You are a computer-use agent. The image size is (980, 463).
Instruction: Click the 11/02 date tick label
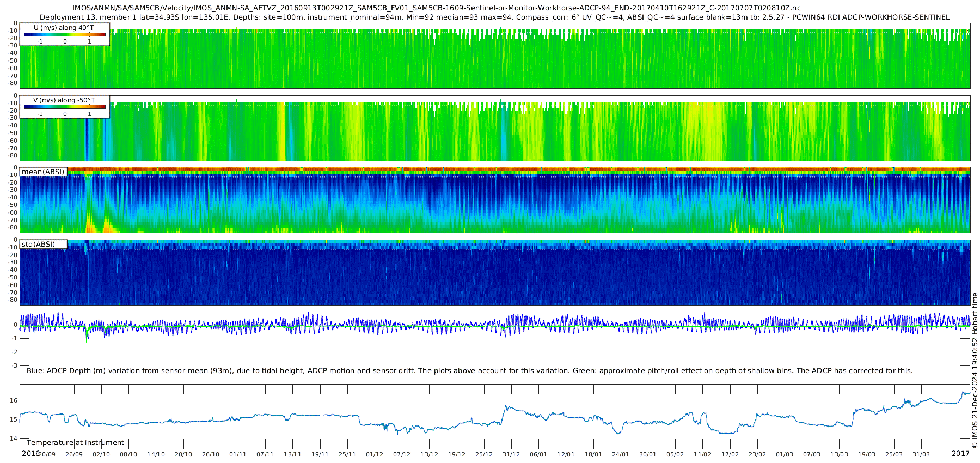coord(702,454)
